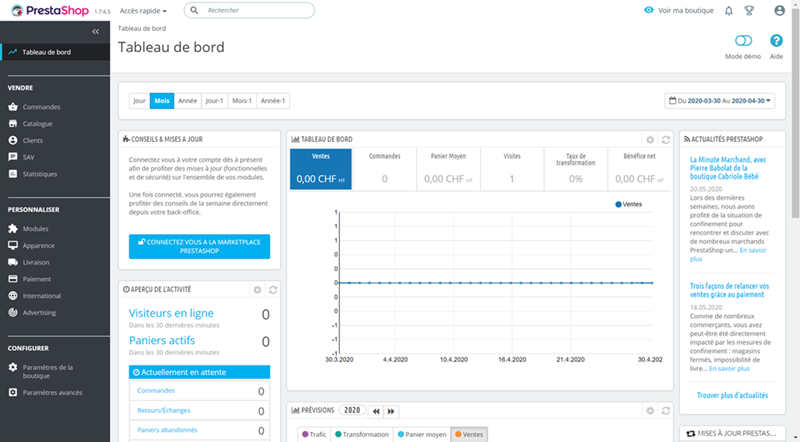Toggle Ventes legend in the chart
800x442 pixels.
click(x=629, y=204)
